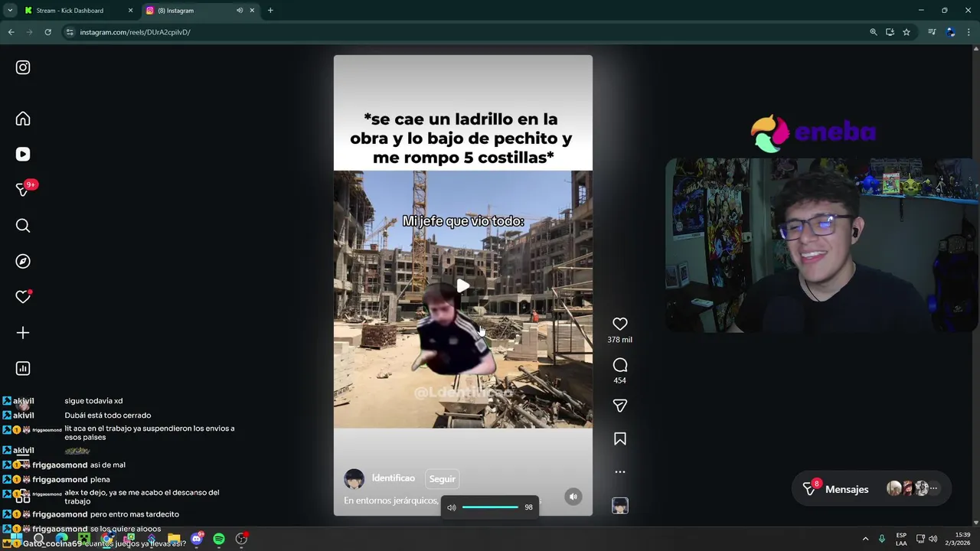Open the Instagram logo home link
This screenshot has height=551, width=980.
click(x=23, y=67)
